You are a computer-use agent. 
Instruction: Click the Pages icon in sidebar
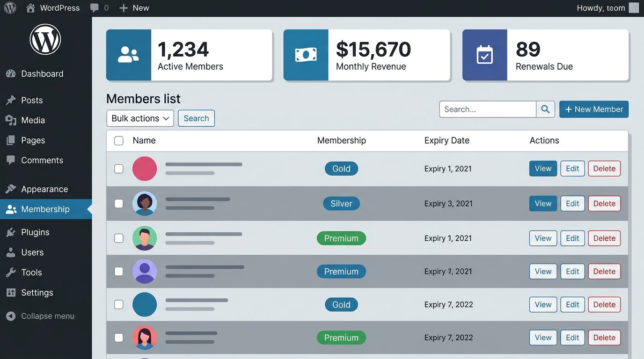click(x=11, y=140)
